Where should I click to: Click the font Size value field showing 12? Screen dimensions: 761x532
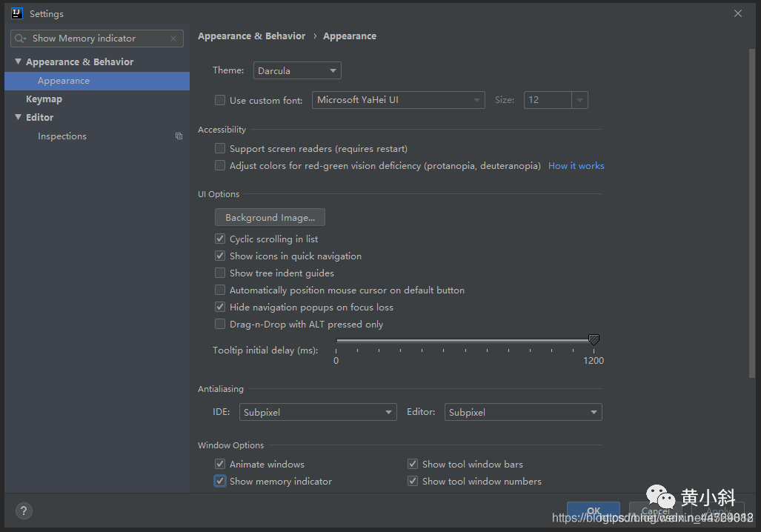coord(548,100)
